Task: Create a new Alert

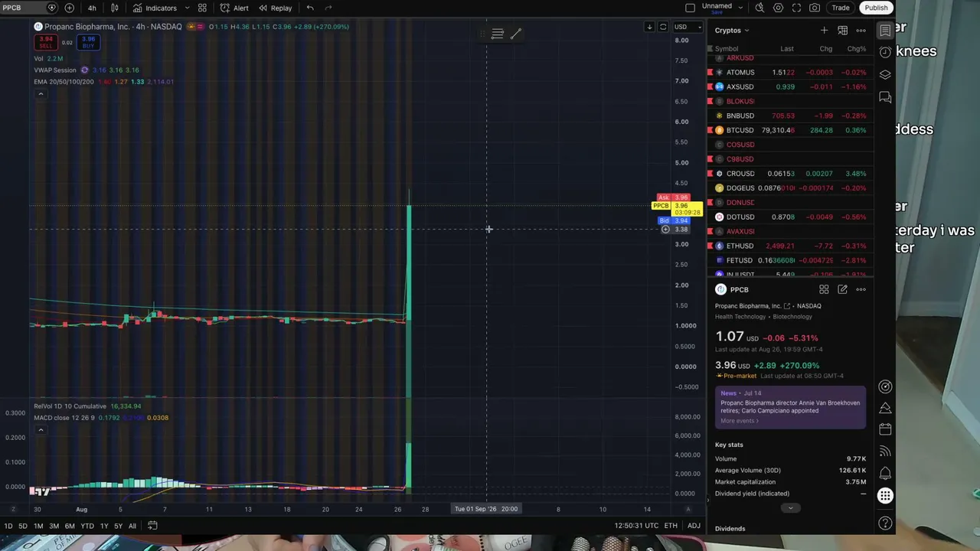Action: 234,8
